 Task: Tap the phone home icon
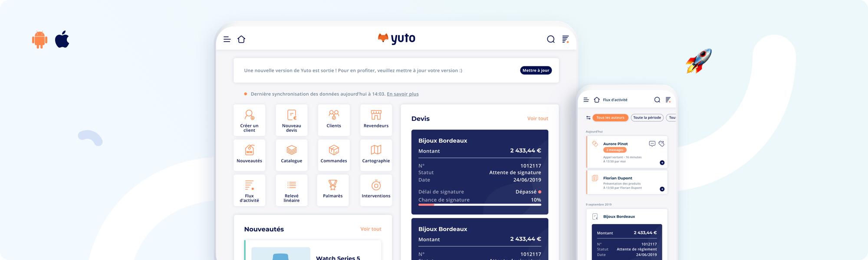coord(597,100)
